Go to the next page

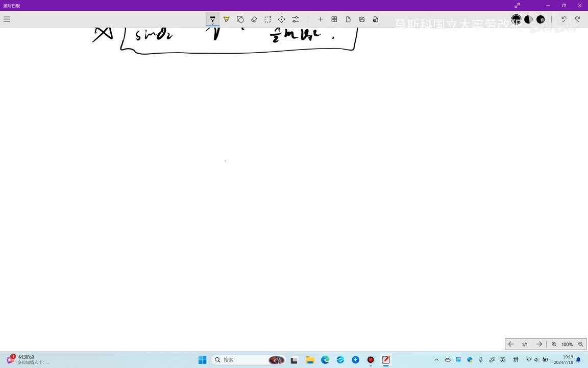(539, 344)
